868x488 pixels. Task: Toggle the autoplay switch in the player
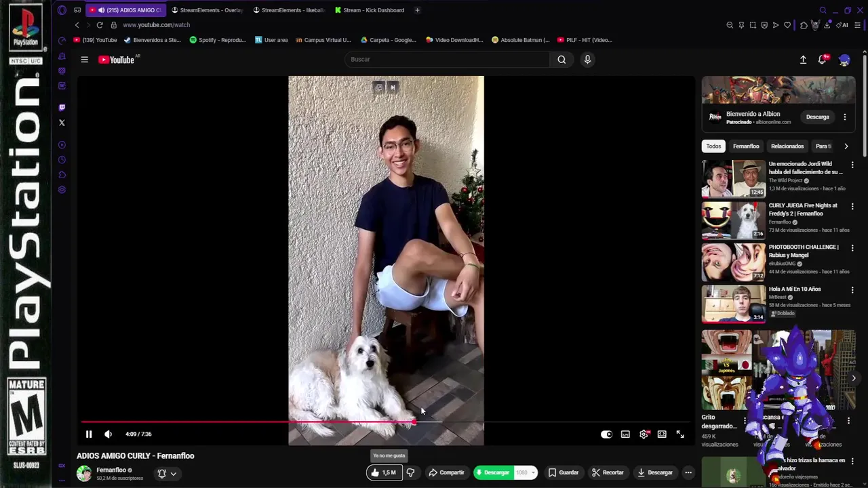click(x=606, y=434)
